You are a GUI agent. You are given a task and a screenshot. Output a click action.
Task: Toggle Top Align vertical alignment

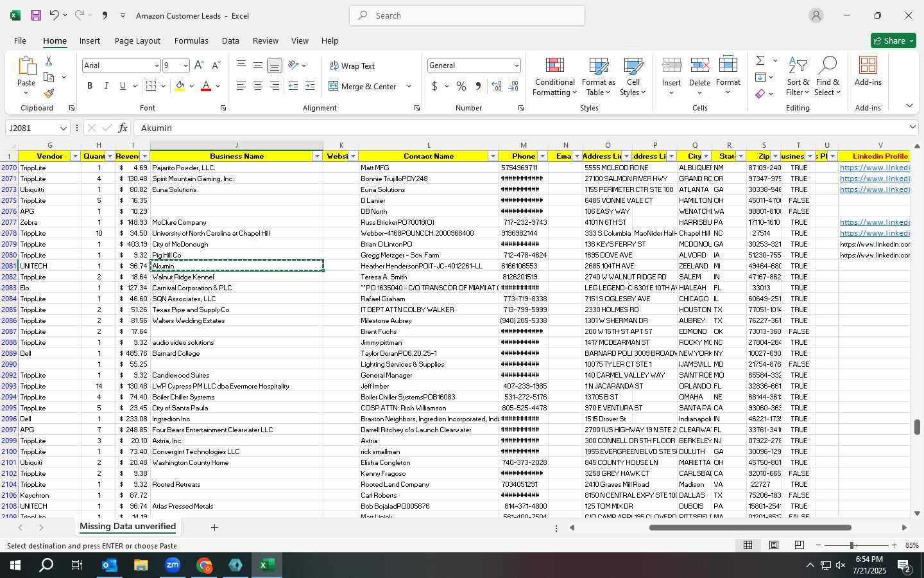point(241,66)
